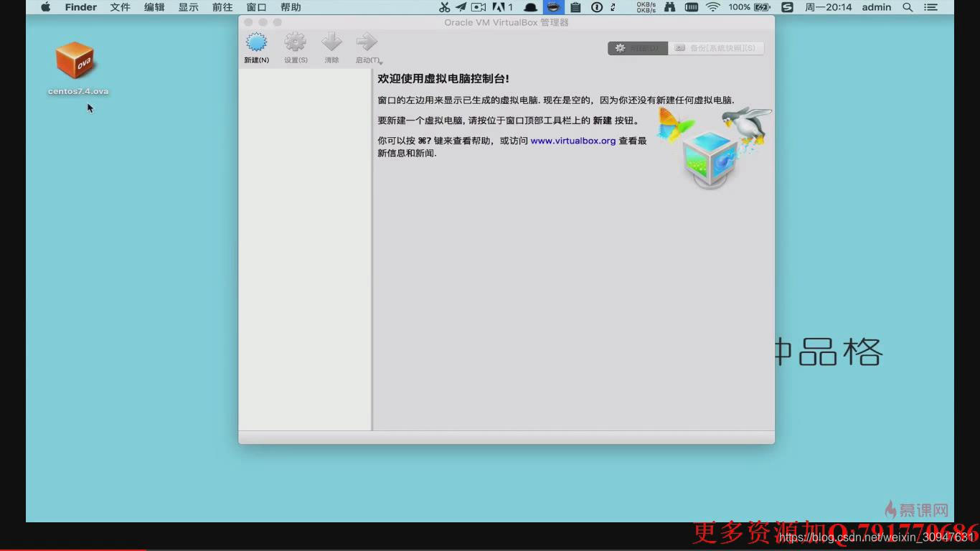Click the network speed 0KB/s indicator

tap(646, 7)
